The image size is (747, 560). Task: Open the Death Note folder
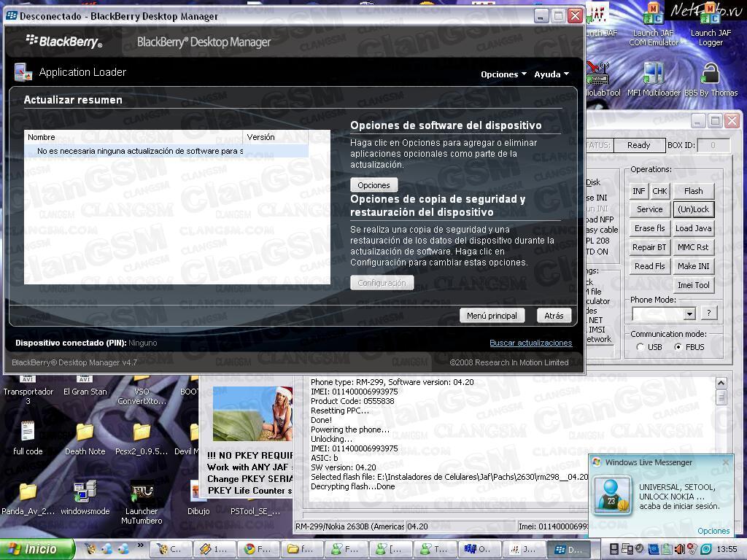(x=85, y=438)
